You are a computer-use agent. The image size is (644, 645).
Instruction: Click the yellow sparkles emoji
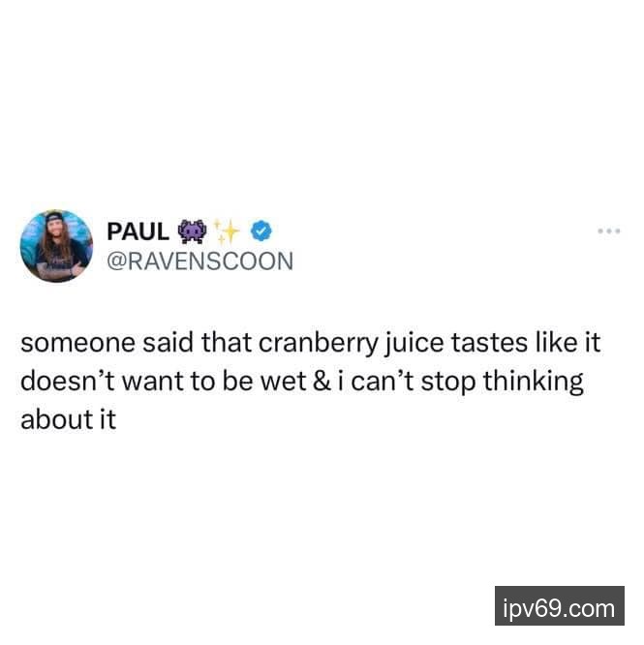[227, 231]
